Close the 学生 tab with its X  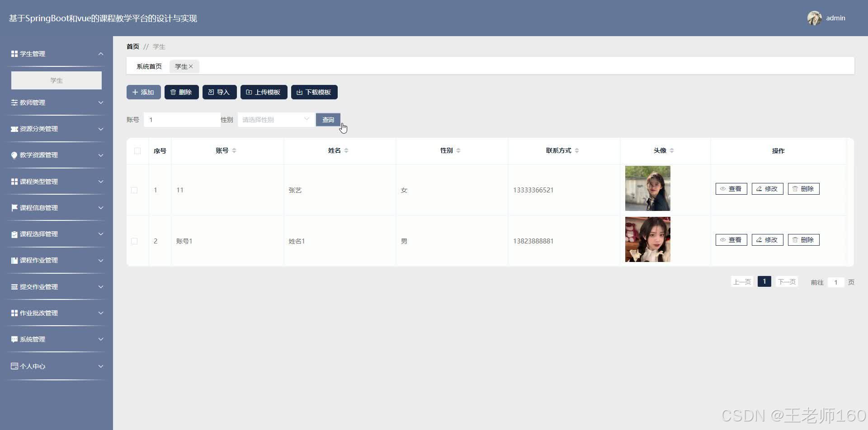point(191,66)
